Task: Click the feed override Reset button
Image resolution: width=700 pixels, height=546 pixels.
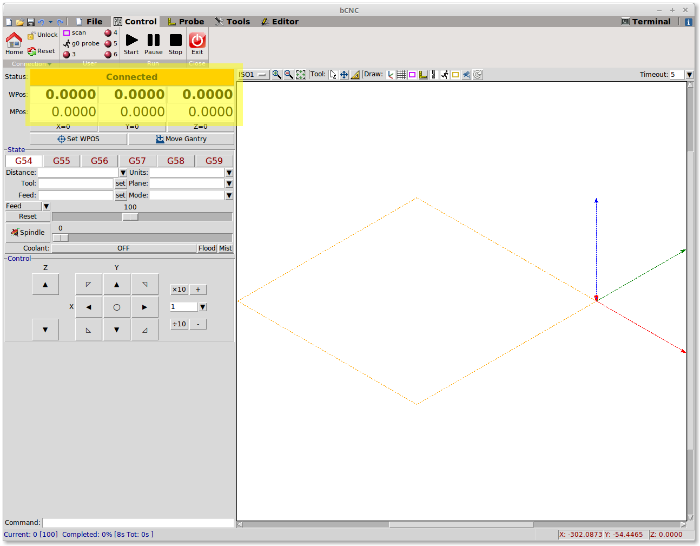Action: point(28,217)
